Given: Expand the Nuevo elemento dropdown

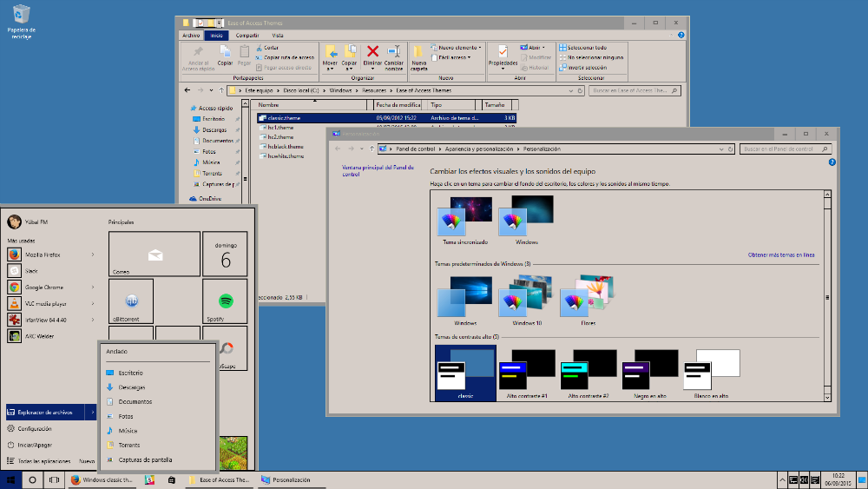Looking at the screenshot, I should [x=457, y=48].
